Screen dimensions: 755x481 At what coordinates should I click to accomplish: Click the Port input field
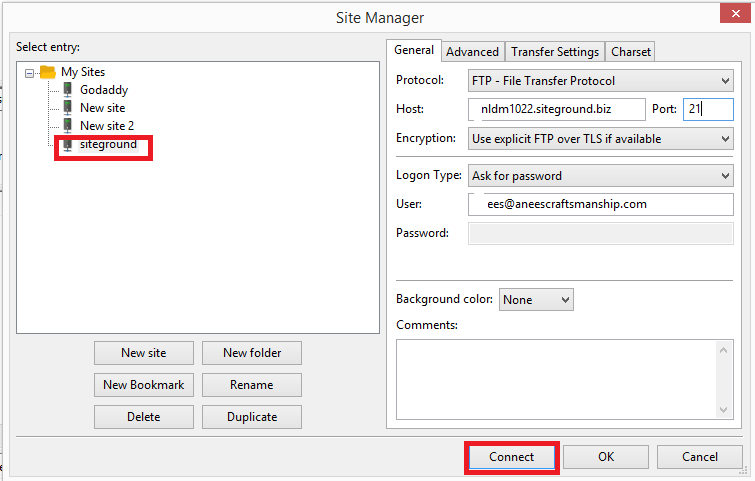708,109
